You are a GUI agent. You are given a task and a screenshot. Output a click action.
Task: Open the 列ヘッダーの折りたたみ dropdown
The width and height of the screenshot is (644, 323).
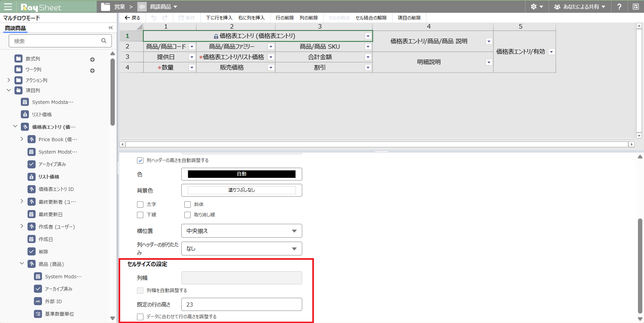pos(242,248)
